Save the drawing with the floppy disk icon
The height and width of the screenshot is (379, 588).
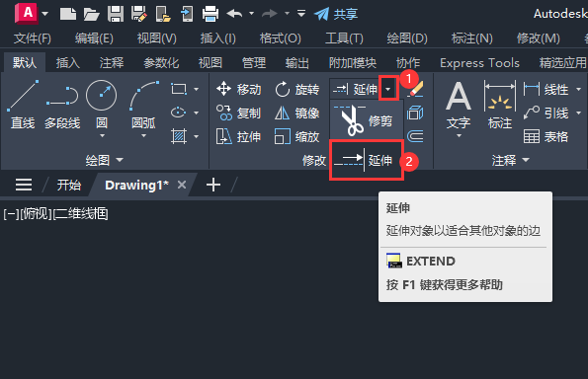tap(116, 14)
